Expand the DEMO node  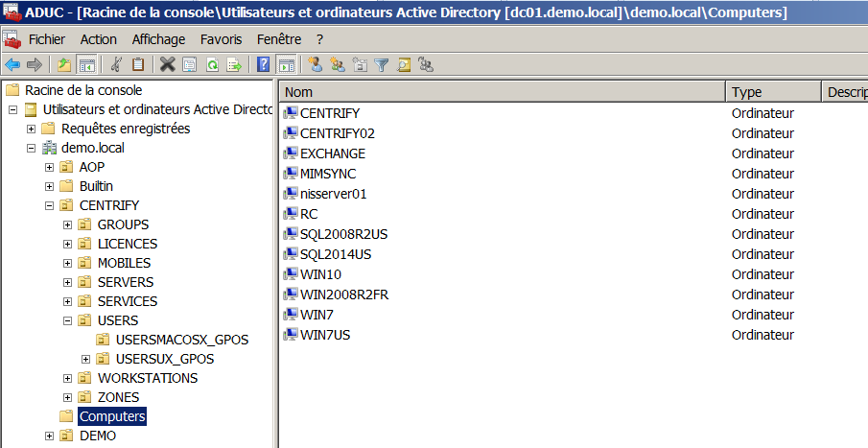point(49,436)
